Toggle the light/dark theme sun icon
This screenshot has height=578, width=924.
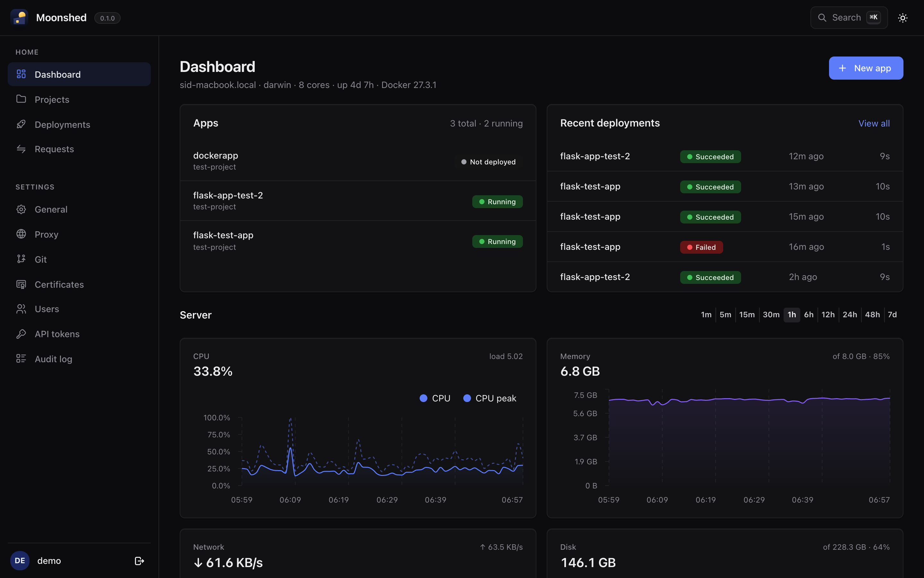903,18
